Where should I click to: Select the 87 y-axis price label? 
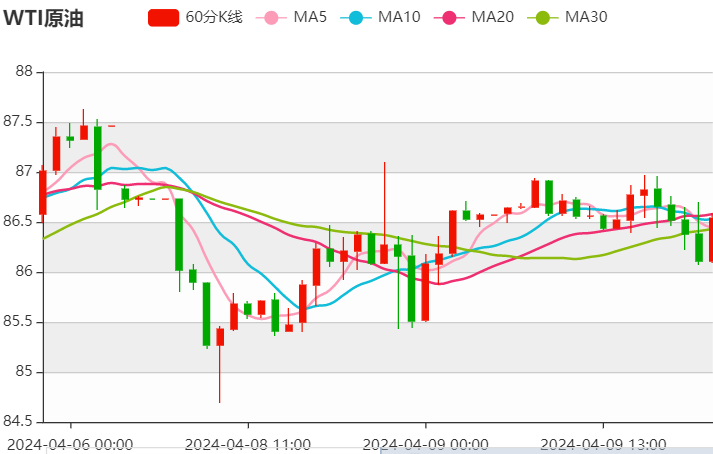tap(25, 172)
